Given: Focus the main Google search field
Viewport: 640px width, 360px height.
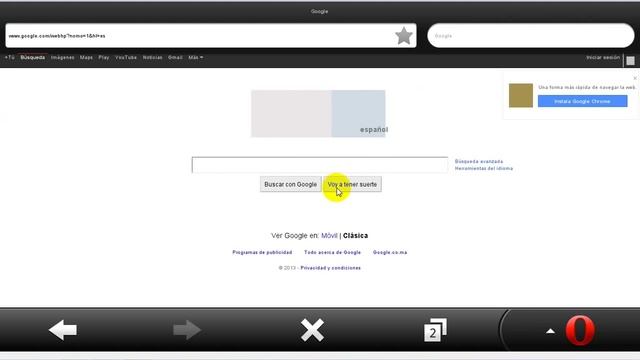Looking at the screenshot, I should click(x=320, y=165).
